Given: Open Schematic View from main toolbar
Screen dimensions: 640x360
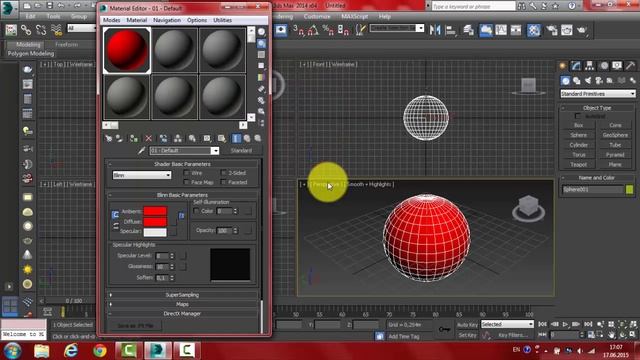Looking at the screenshot, I should pos(516,30).
